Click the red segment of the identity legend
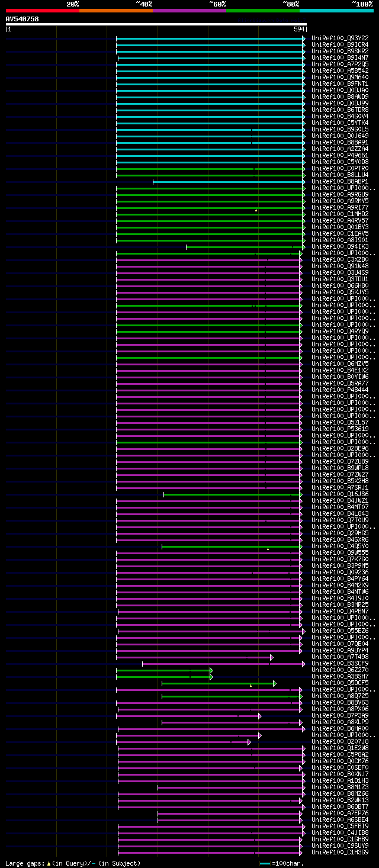 click(42, 11)
